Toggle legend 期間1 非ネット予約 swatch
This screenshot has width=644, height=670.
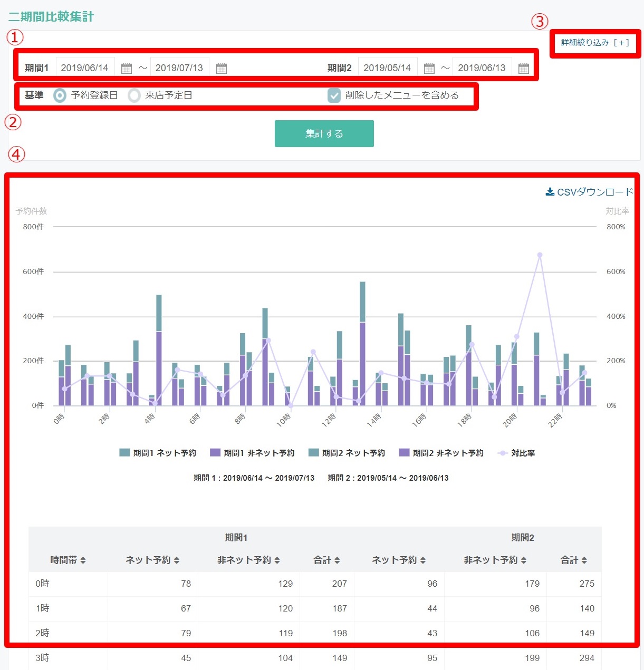tap(215, 453)
